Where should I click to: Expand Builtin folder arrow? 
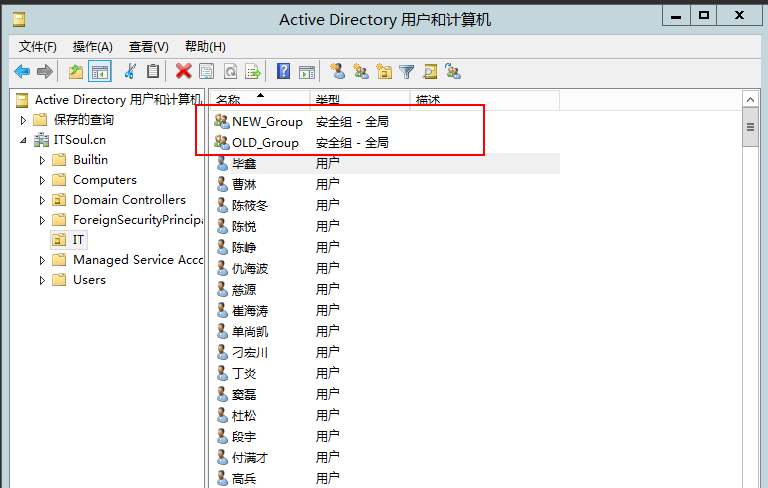click(x=42, y=160)
